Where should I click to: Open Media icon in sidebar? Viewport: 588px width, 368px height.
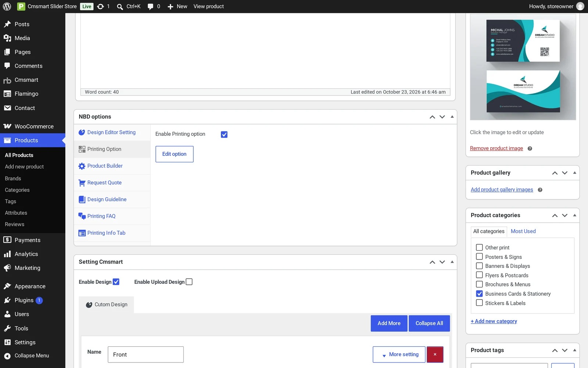[x=7, y=38]
